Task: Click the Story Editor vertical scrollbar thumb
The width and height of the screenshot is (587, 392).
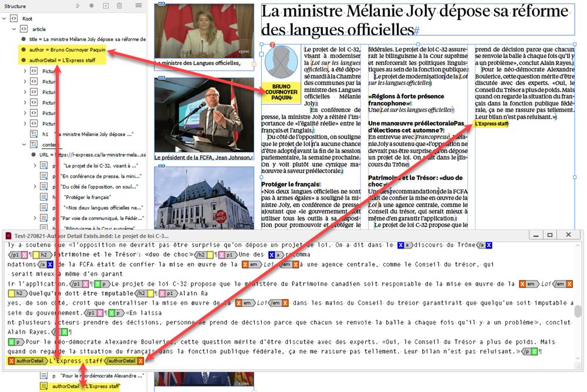Action: pyautogui.click(x=578, y=310)
